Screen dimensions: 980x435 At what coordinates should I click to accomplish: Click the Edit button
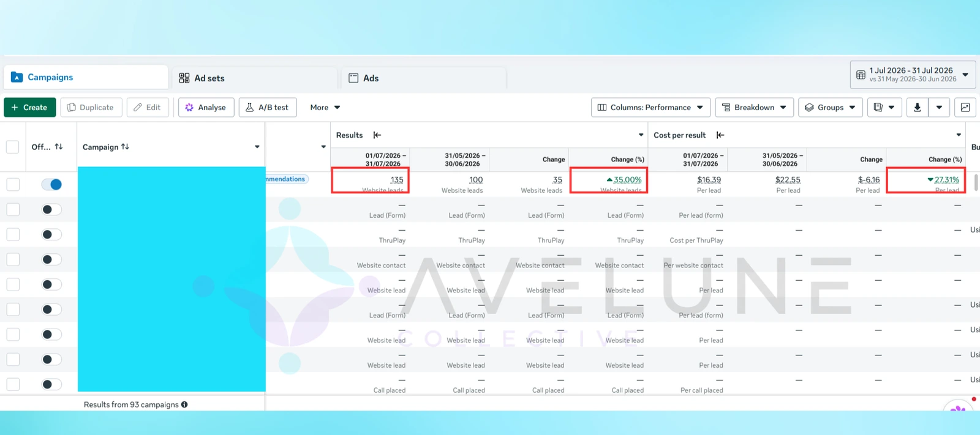pyautogui.click(x=148, y=107)
